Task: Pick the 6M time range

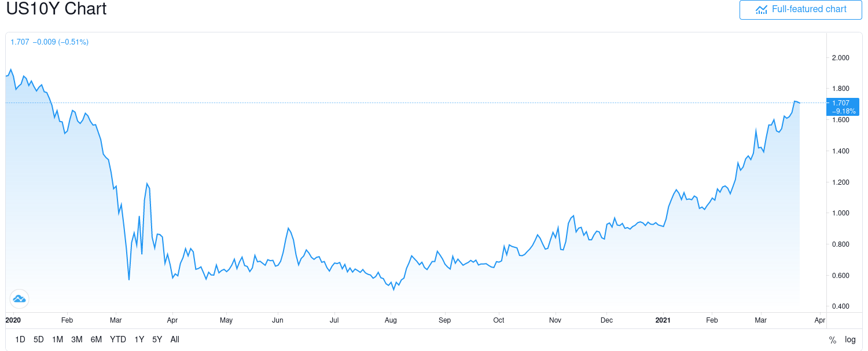Action: (96, 339)
